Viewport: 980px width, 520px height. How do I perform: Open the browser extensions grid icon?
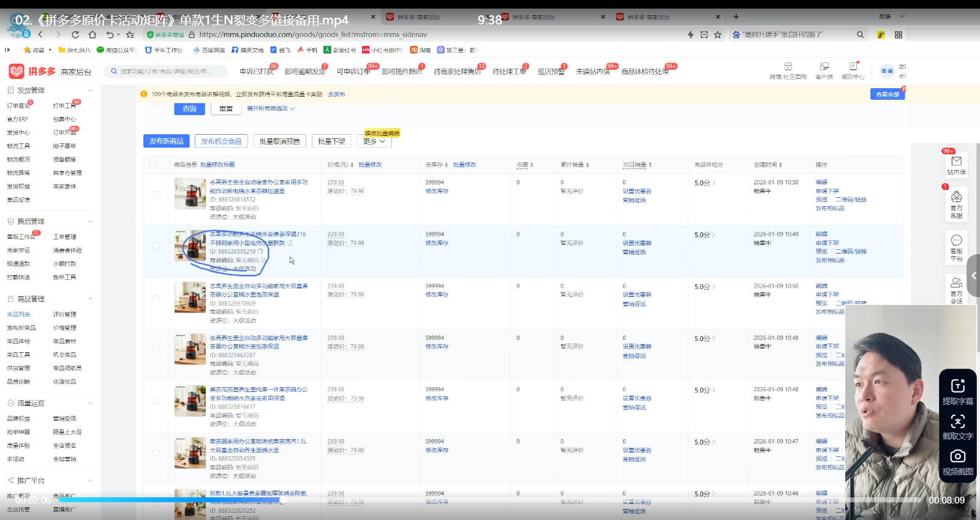(x=899, y=35)
